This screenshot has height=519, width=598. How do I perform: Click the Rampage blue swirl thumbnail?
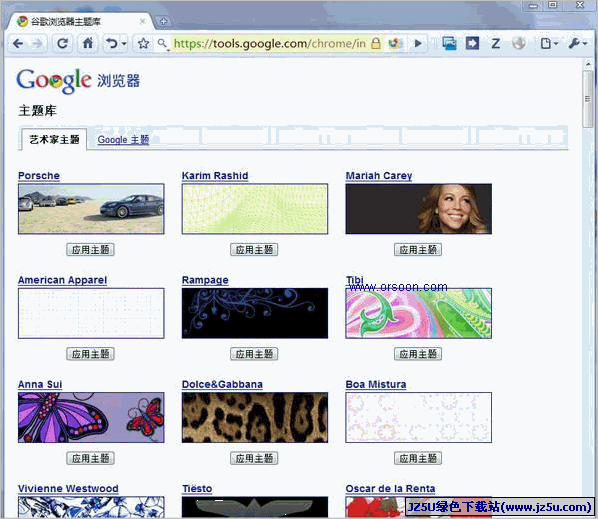(x=255, y=313)
